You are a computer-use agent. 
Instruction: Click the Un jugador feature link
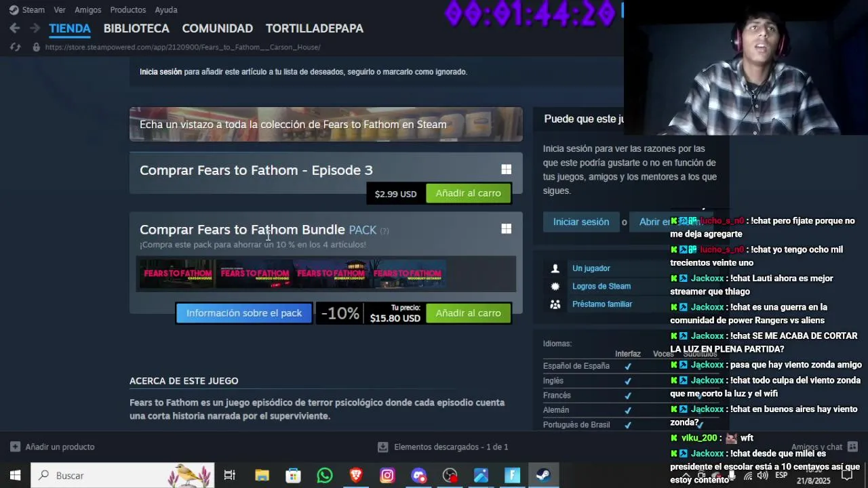591,268
